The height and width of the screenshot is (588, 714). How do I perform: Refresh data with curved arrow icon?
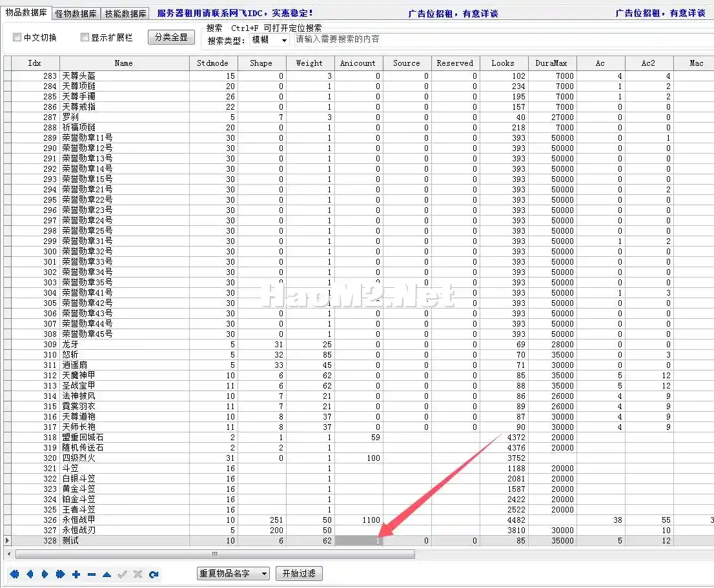154,574
